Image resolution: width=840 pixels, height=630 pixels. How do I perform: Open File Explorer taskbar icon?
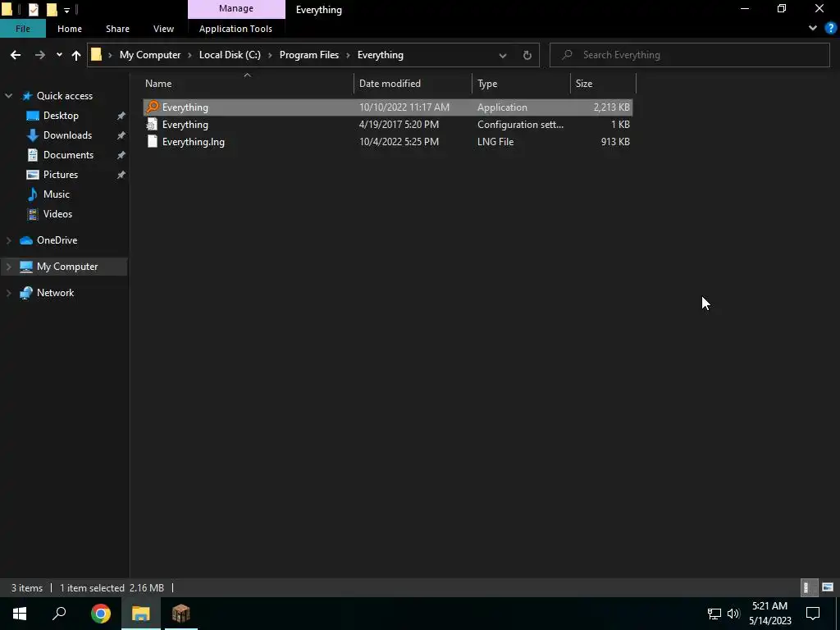point(141,614)
